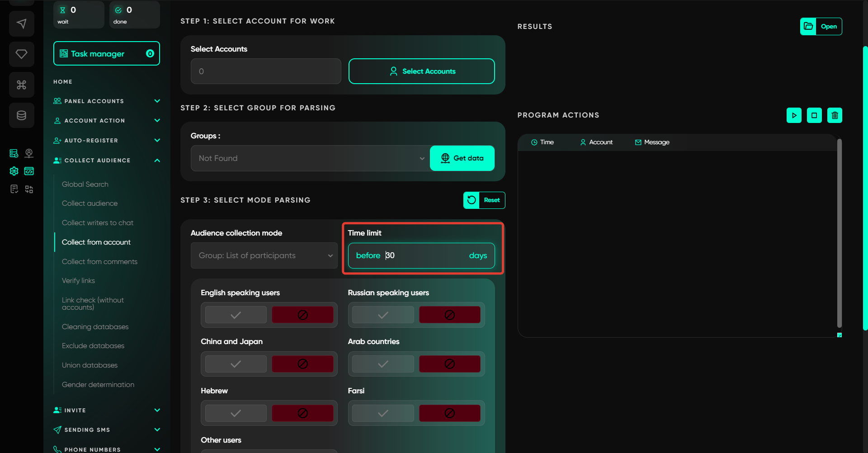Screen dimensions: 868x453
Task: Click the paper plane icon in left rail
Action: point(21,24)
